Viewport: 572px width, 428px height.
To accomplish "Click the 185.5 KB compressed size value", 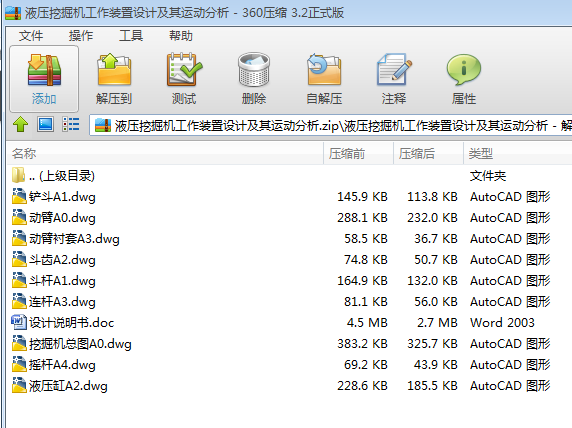I will click(x=432, y=386).
